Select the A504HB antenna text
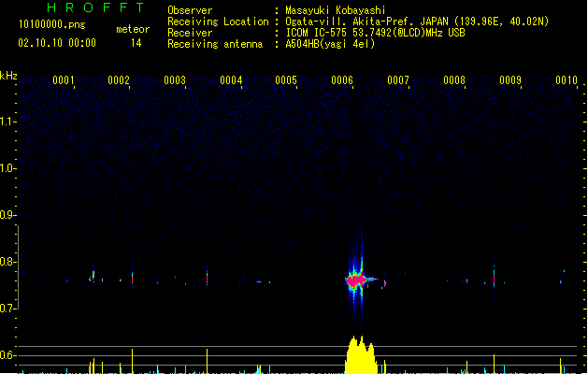The image size is (588, 374). [x=330, y=44]
